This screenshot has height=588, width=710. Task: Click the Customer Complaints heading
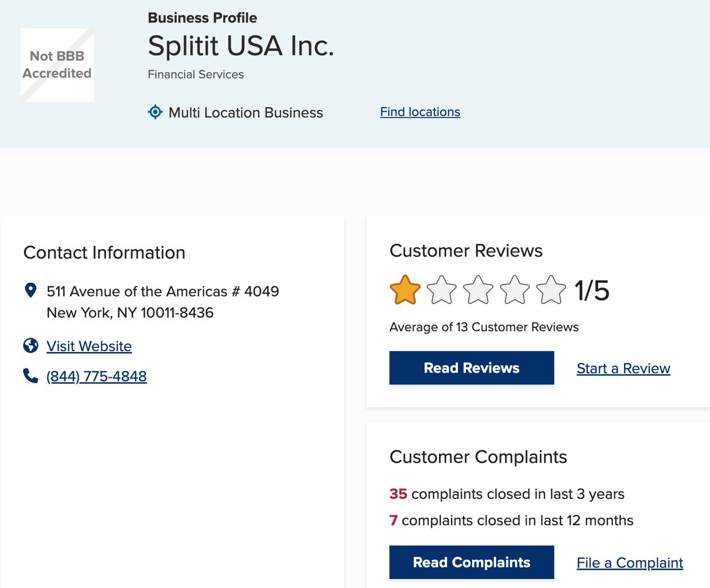(478, 457)
